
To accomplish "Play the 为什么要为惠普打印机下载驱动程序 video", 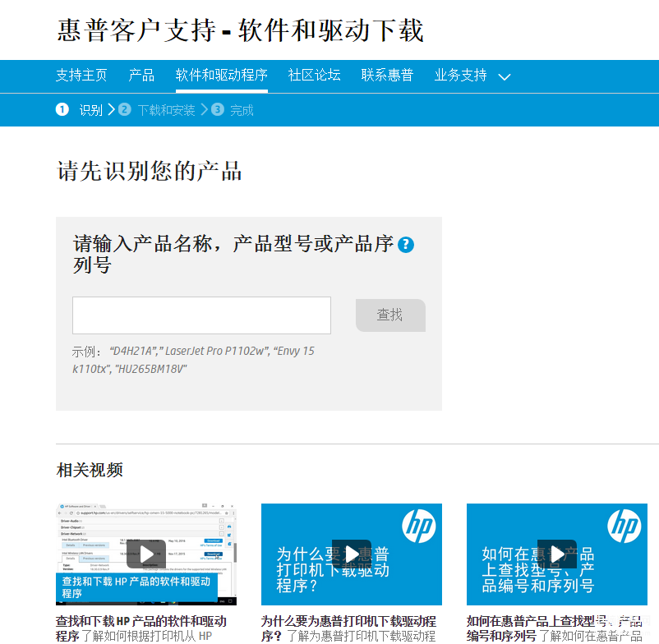I will click(x=352, y=554).
